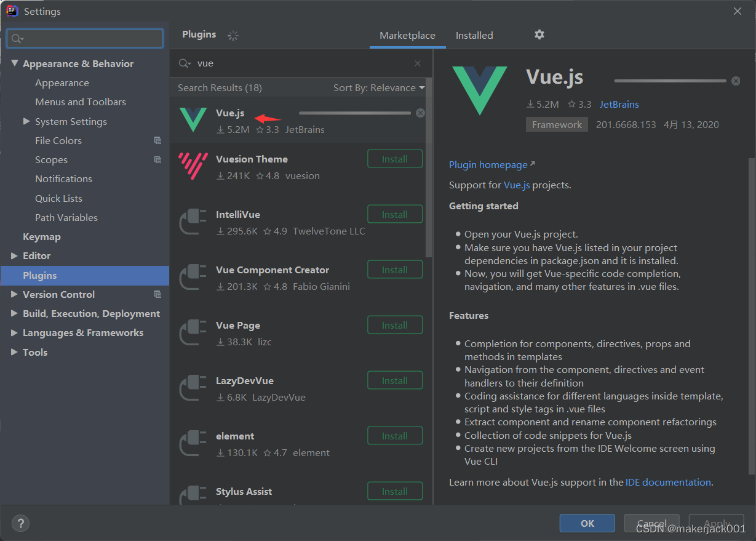Open the Sort By Relevance dropdown

click(x=378, y=87)
